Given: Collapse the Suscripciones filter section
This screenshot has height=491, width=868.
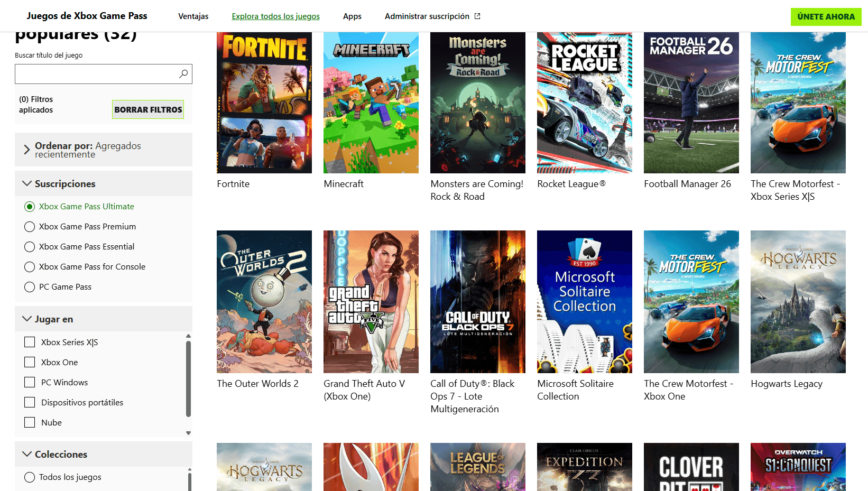Looking at the screenshot, I should coord(27,183).
